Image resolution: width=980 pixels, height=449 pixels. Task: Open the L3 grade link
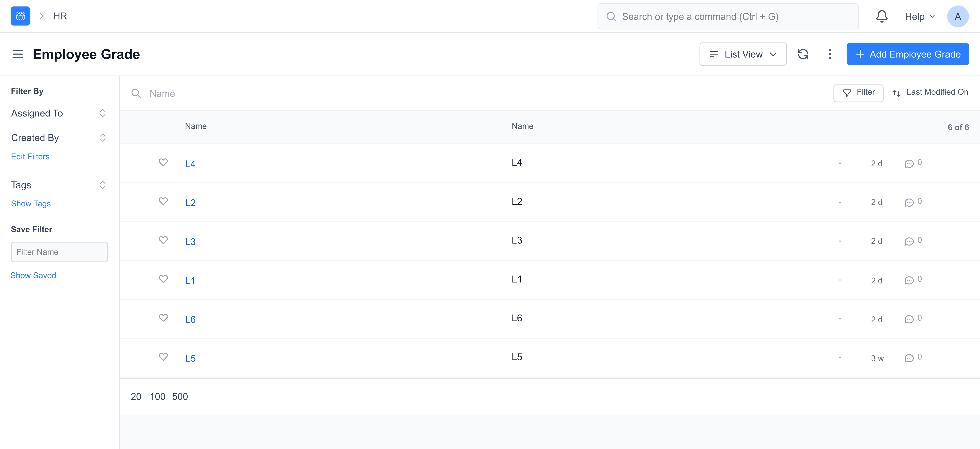click(x=190, y=242)
